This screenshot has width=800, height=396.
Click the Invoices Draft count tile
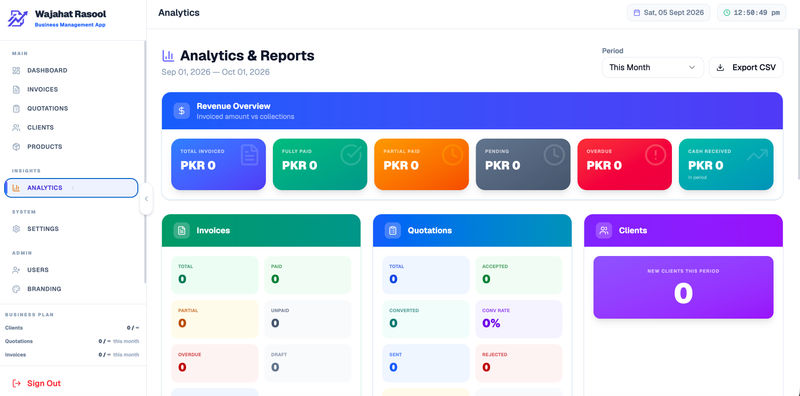[308, 363]
